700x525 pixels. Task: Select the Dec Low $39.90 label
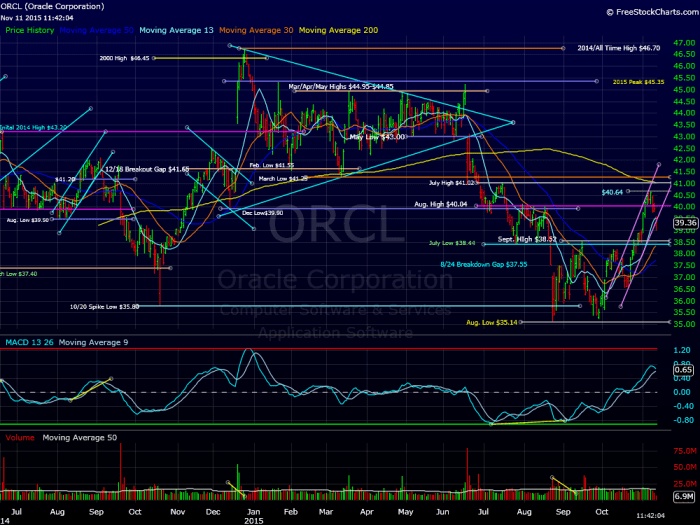pyautogui.click(x=262, y=213)
